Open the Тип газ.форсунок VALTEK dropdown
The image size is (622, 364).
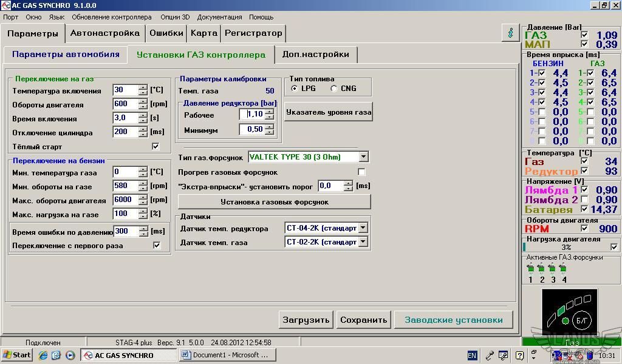[x=363, y=157]
